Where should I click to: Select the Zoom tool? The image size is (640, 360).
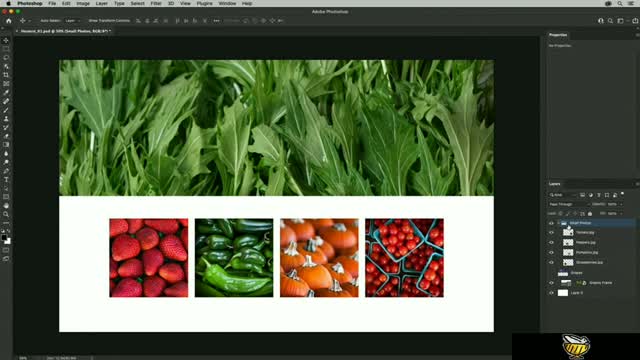click(x=6, y=214)
